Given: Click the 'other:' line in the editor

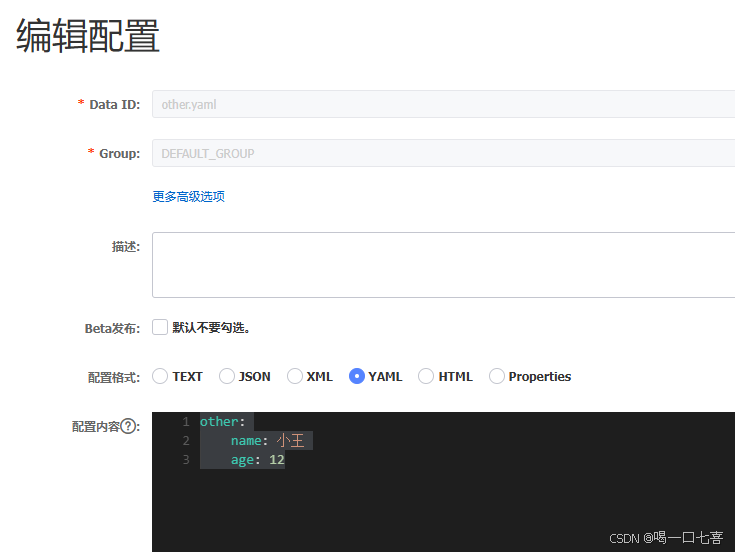Looking at the screenshot, I should pyautogui.click(x=223, y=421).
